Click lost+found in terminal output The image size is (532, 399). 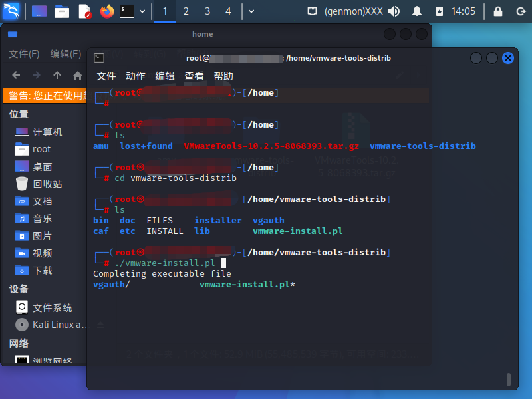146,146
